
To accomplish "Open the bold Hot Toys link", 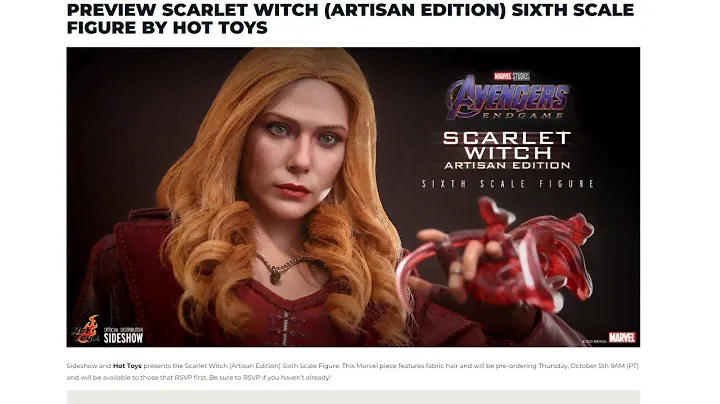I will click(127, 366).
